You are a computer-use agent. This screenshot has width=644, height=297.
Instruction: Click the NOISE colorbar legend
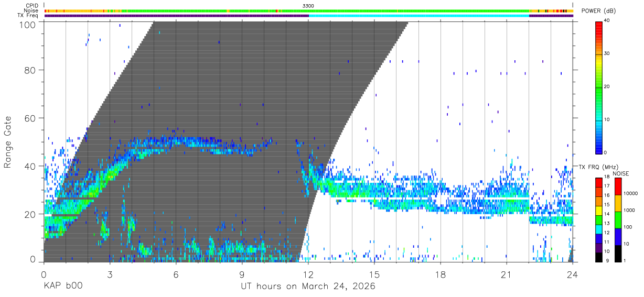617,219
